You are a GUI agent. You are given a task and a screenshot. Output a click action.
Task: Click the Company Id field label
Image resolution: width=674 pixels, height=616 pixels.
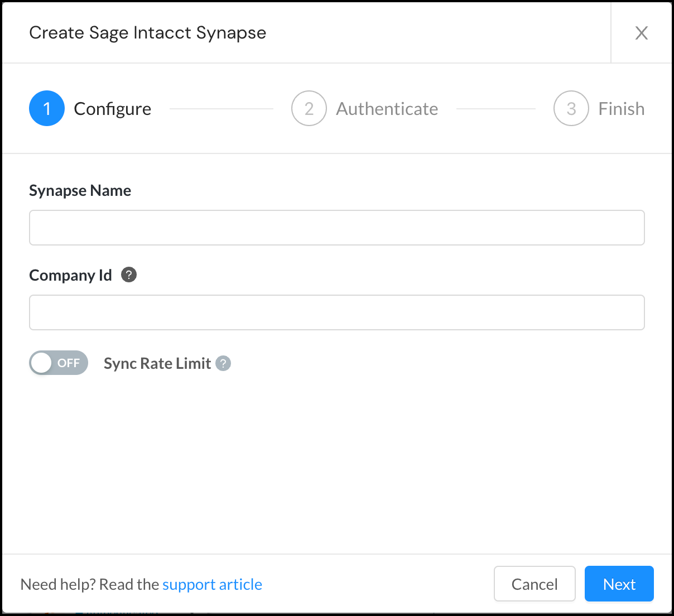pyautogui.click(x=71, y=275)
